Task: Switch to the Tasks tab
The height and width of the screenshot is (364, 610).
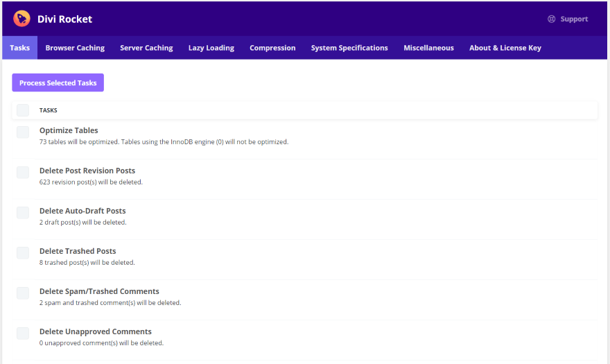Action: pos(19,48)
